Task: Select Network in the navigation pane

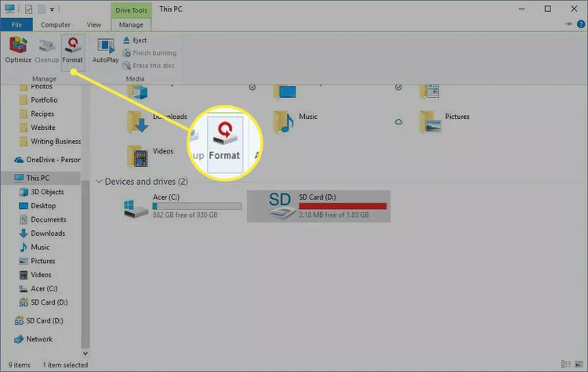Action: tap(39, 339)
